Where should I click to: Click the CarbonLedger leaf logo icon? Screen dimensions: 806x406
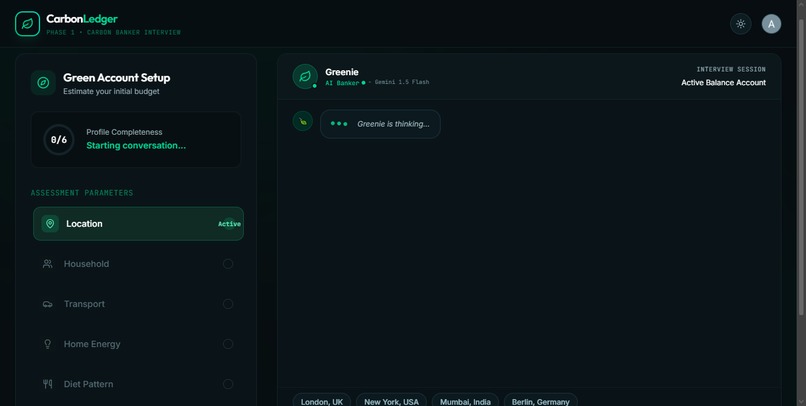pyautogui.click(x=27, y=24)
